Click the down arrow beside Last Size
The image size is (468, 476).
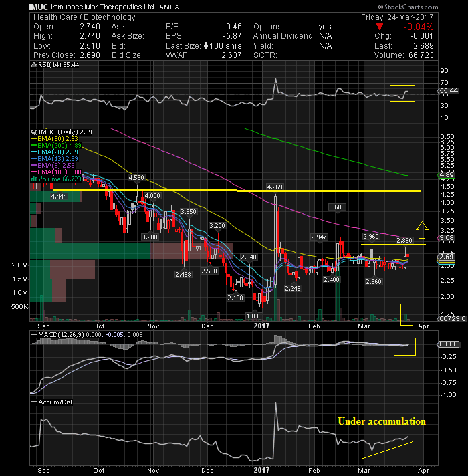(x=206, y=46)
